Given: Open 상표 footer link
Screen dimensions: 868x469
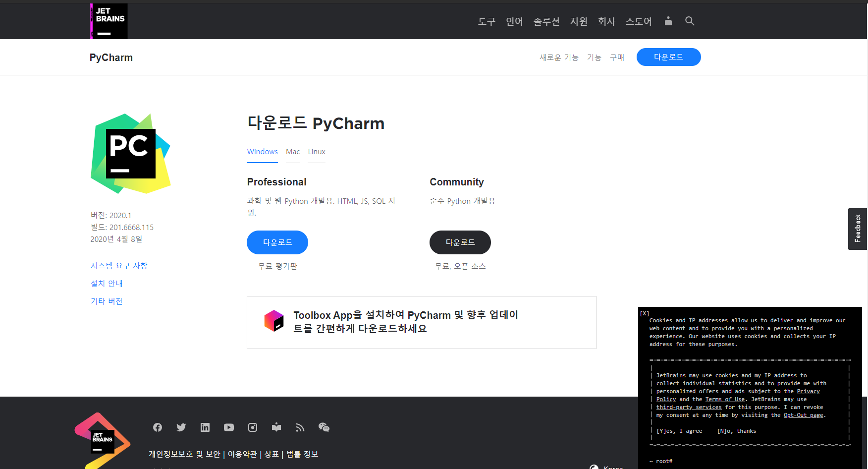Looking at the screenshot, I should click(271, 454).
